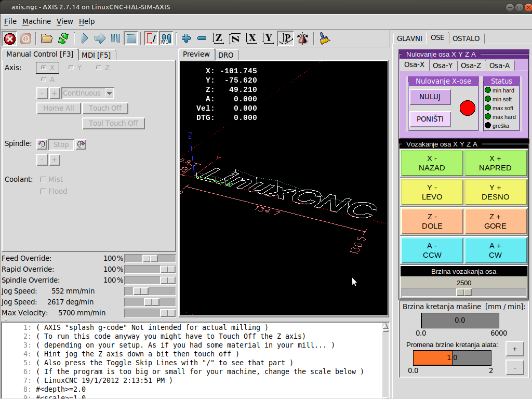Toggle optional pause M1 icon
This screenshot has width=532, height=399.
(x=166, y=38)
